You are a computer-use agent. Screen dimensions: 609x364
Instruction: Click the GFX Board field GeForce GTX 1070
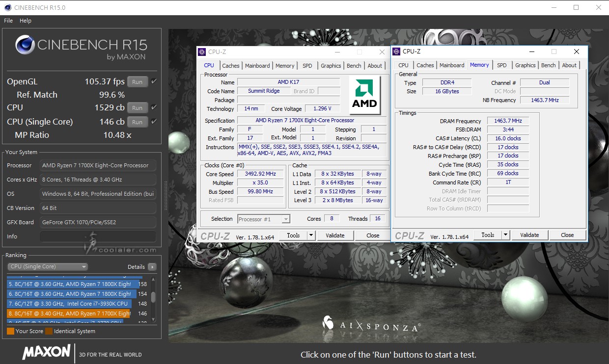coord(98,222)
